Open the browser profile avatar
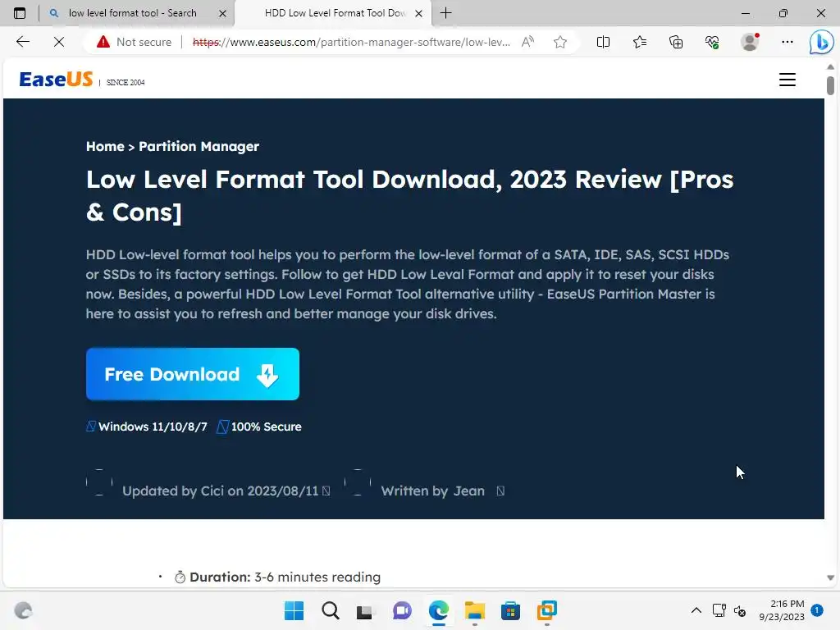The height and width of the screenshot is (630, 840). coord(750,42)
